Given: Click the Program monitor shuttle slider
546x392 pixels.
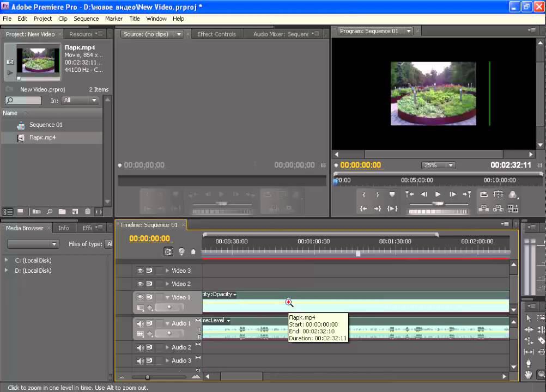Looking at the screenshot, I should point(438,204).
